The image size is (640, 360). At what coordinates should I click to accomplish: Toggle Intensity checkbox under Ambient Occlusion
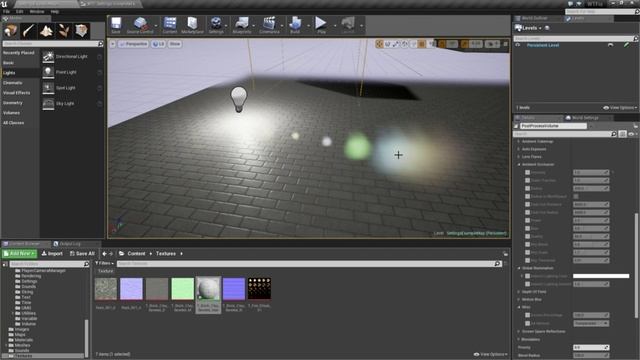pos(527,173)
